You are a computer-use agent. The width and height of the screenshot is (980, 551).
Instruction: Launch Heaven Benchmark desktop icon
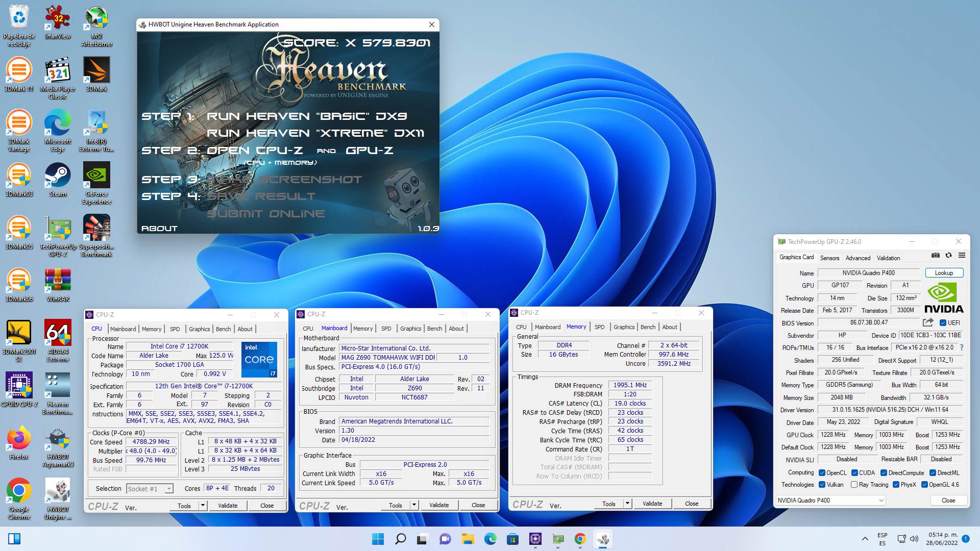[x=58, y=393]
